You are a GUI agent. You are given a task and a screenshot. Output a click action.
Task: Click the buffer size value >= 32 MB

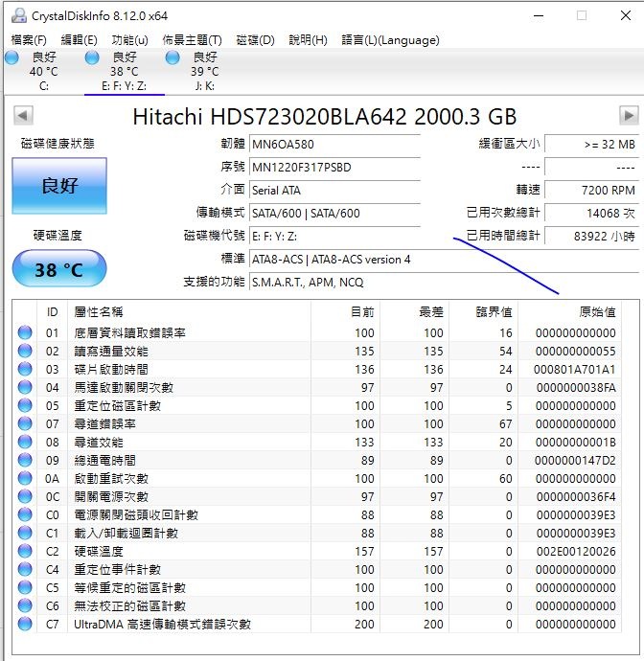pos(591,144)
